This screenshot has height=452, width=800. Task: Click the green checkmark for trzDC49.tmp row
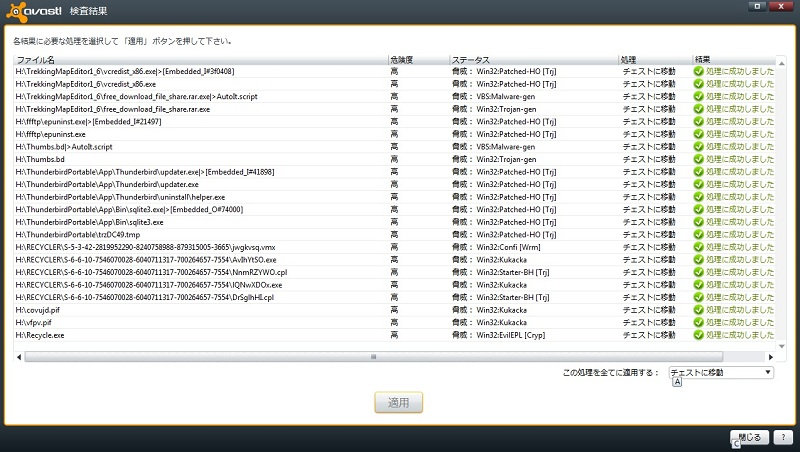(x=698, y=235)
